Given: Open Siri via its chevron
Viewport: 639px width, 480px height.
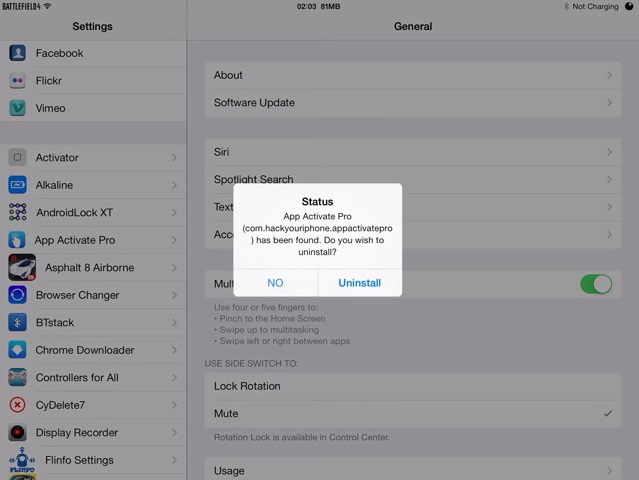Looking at the screenshot, I should tap(609, 152).
